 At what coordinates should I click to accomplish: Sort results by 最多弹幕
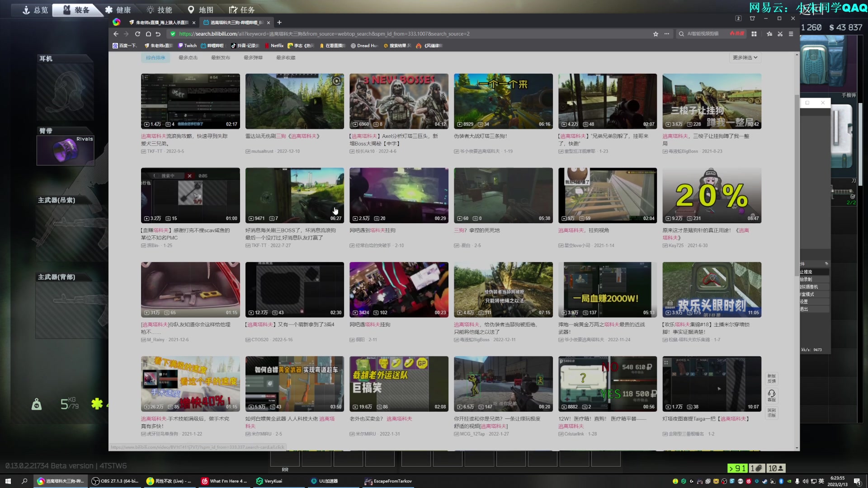tap(253, 58)
